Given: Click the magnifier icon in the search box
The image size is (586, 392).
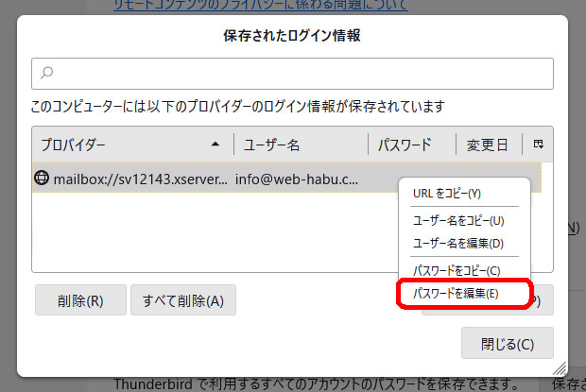Looking at the screenshot, I should pos(47,73).
